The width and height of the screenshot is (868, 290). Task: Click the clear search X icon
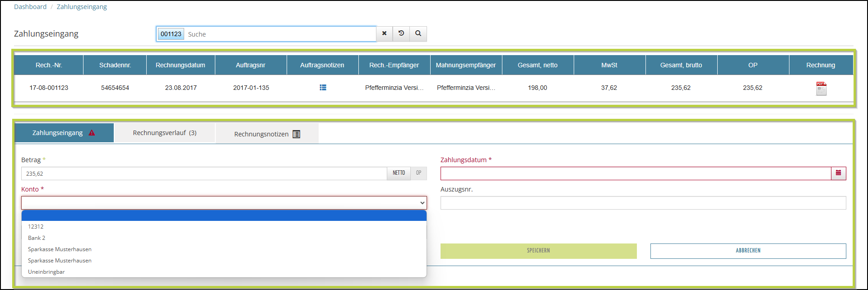[384, 33]
